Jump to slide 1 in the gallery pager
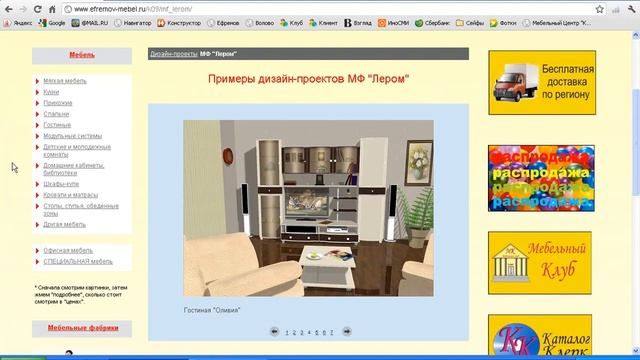640x360 pixels. 287,333
